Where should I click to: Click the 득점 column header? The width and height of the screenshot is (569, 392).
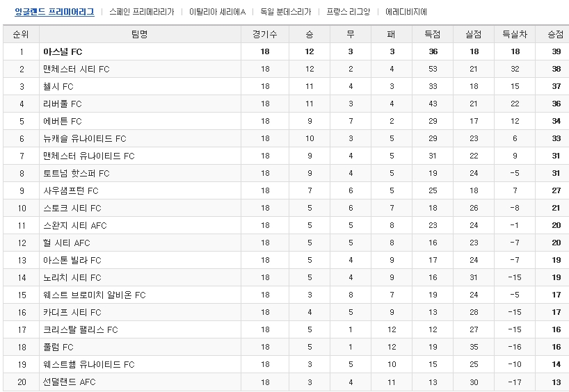(433, 35)
